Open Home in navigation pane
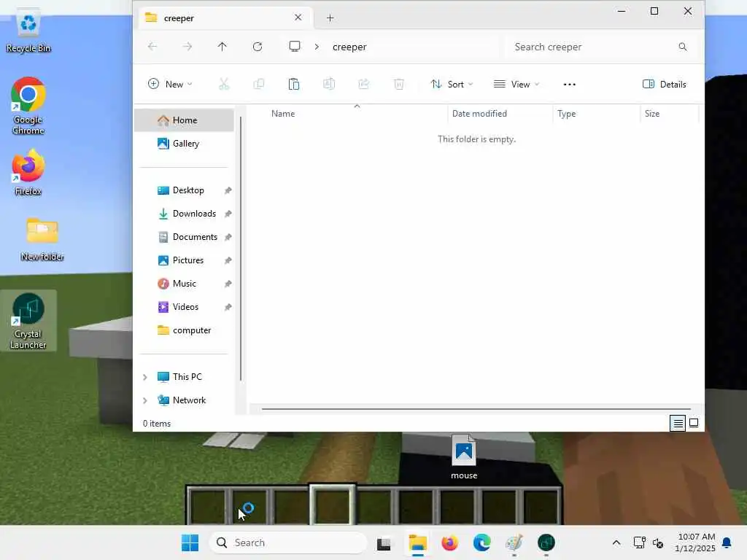This screenshot has width=747, height=560. 185,120
